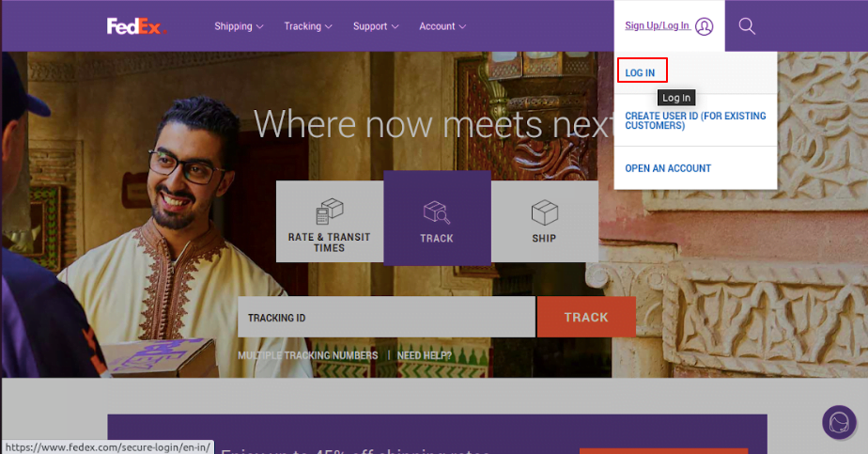Viewport: 868px width, 454px height.
Task: Select LOG IN from the menu
Action: click(x=641, y=72)
